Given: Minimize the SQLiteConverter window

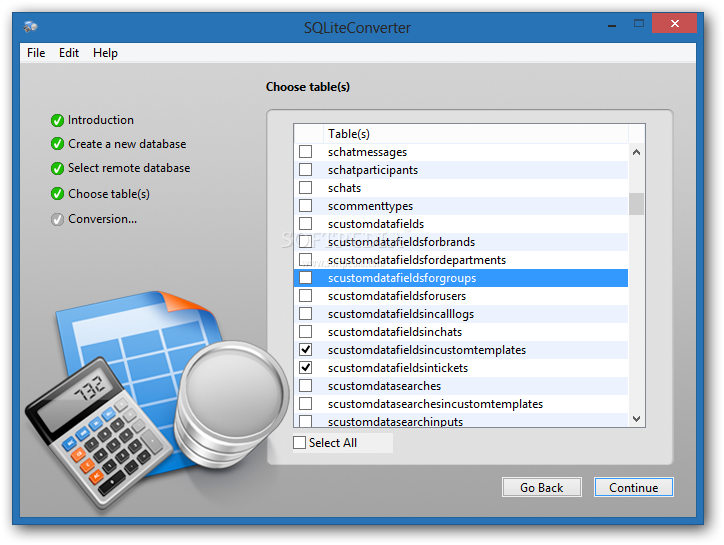Looking at the screenshot, I should click(612, 24).
